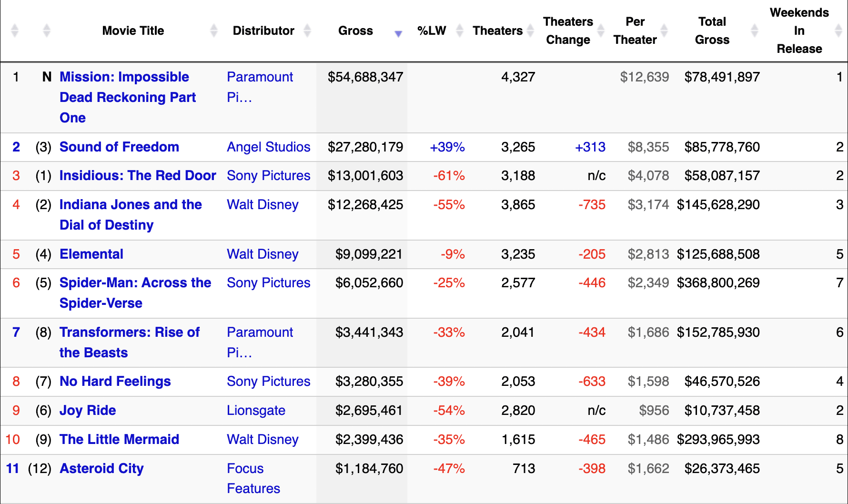Select the total gross $368,800,269
The width and height of the screenshot is (848, 504).
(x=718, y=283)
